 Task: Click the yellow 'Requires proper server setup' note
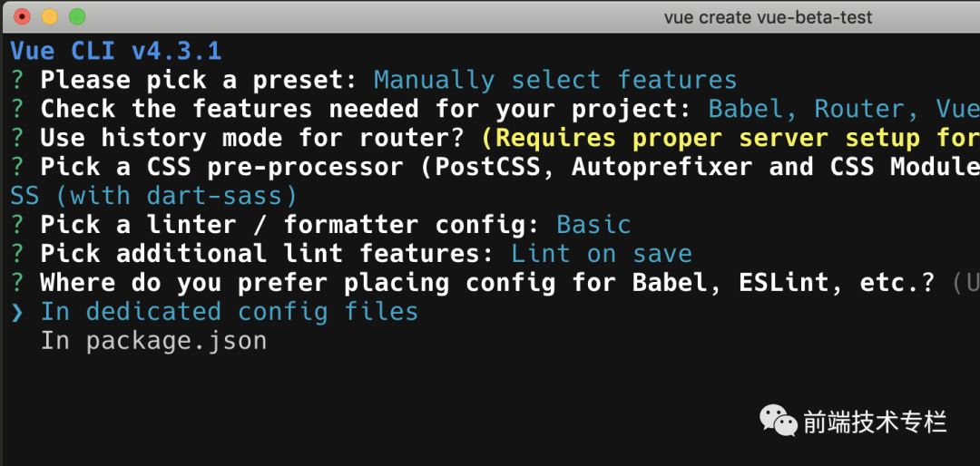pos(730,138)
